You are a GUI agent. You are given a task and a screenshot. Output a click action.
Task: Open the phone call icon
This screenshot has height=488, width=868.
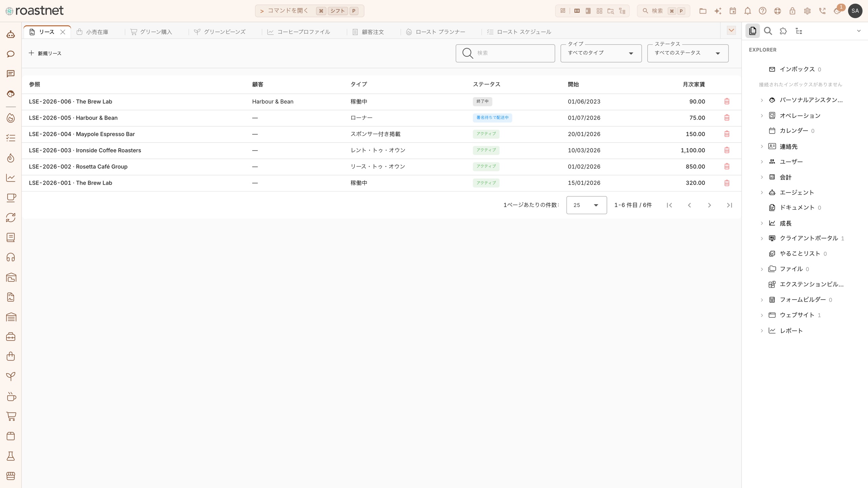point(822,11)
